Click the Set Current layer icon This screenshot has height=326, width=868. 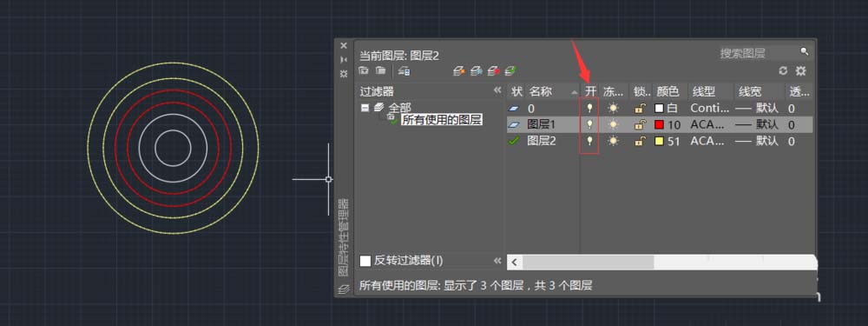(510, 71)
